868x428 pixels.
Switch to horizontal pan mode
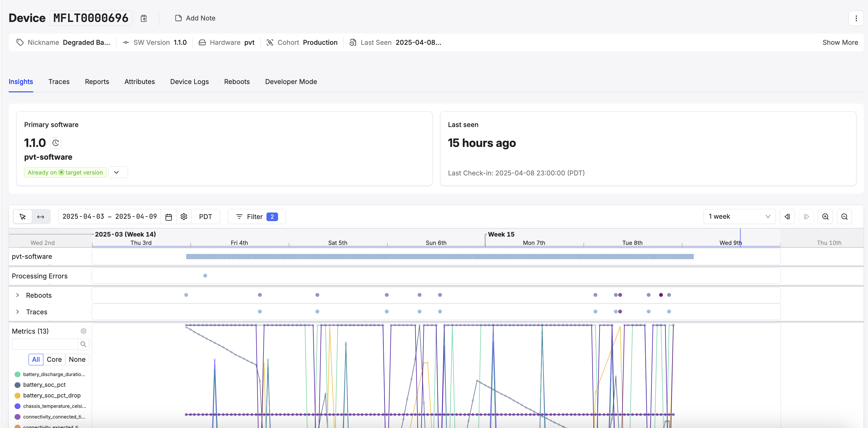(x=41, y=217)
